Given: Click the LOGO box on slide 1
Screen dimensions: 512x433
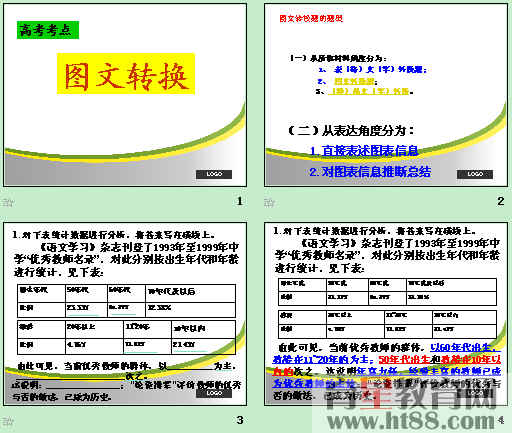Looking at the screenshot, I should pyautogui.click(x=214, y=174).
